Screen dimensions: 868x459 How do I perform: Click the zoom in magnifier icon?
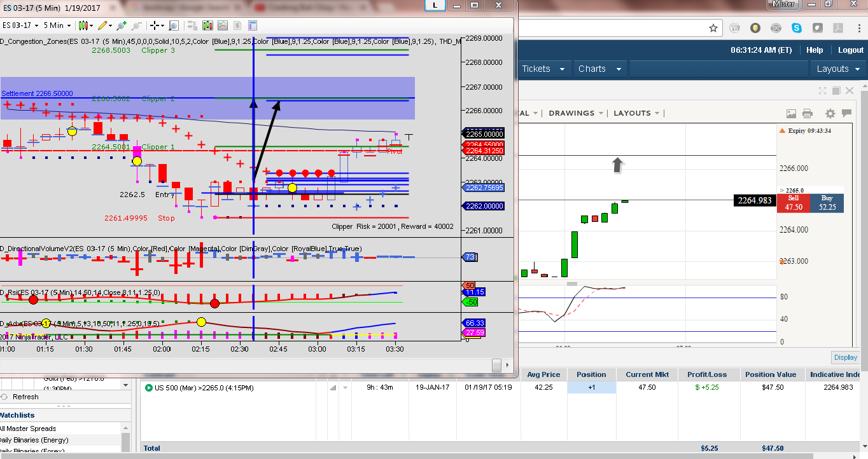(x=122, y=25)
